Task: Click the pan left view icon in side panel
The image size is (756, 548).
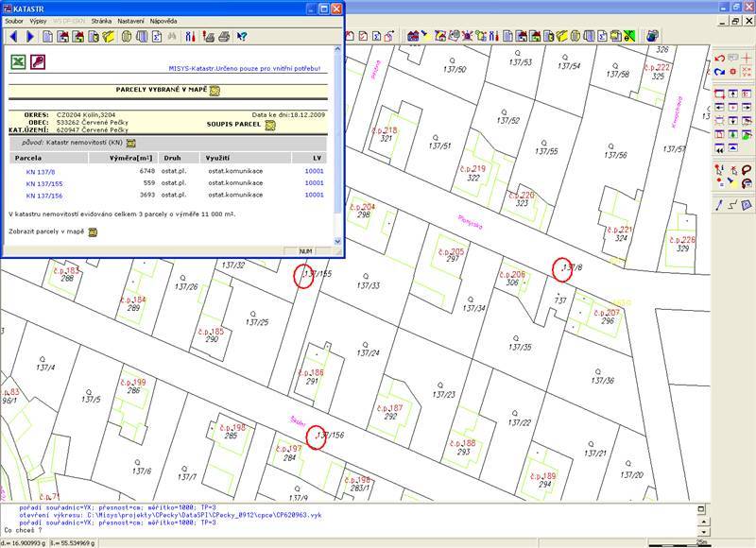Action: (x=719, y=107)
